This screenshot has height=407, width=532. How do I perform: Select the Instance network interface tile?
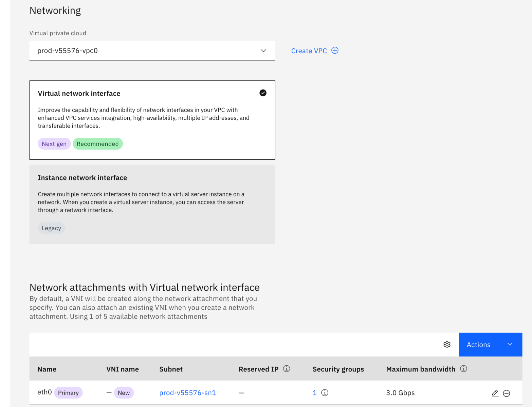152,204
